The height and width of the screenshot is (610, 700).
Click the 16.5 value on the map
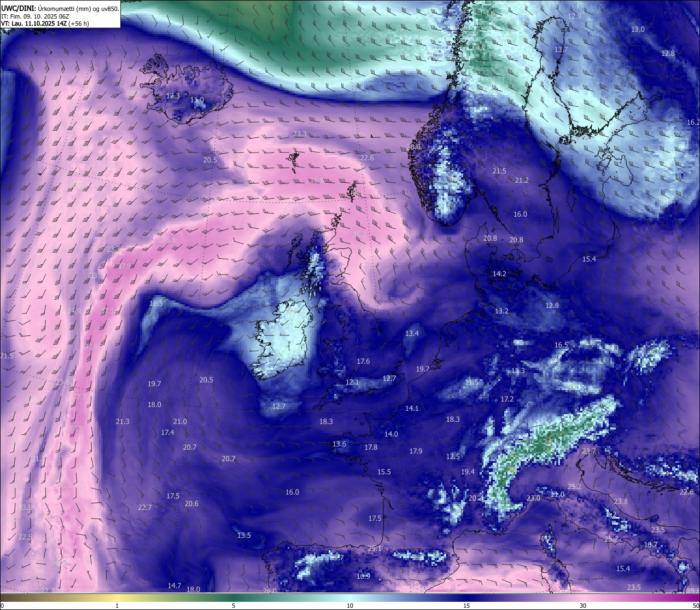tap(561, 345)
